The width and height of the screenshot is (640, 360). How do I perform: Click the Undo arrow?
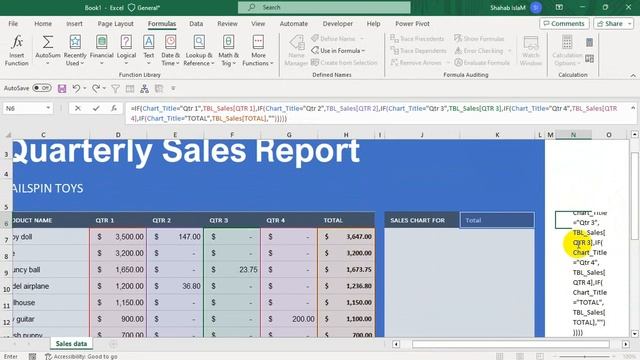[76, 88]
